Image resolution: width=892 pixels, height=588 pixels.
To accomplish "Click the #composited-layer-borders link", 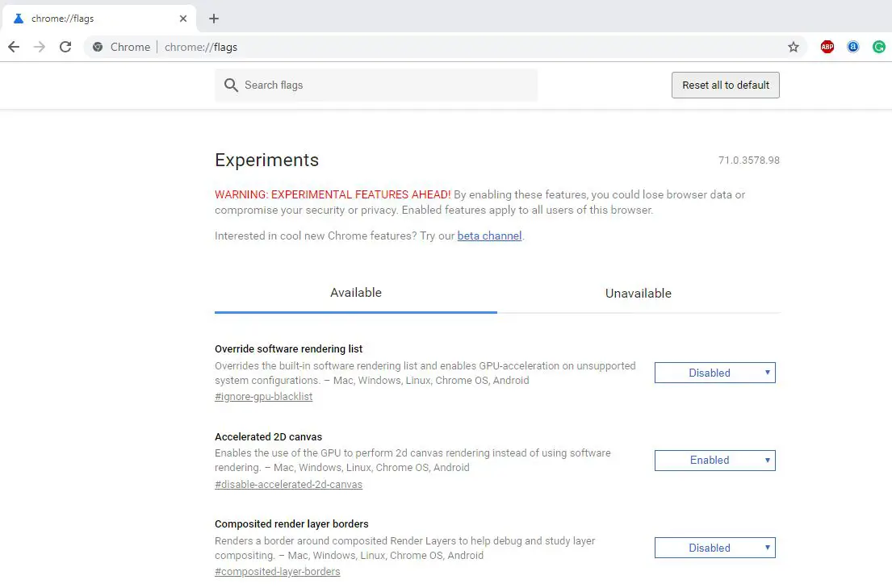I will [x=278, y=571].
